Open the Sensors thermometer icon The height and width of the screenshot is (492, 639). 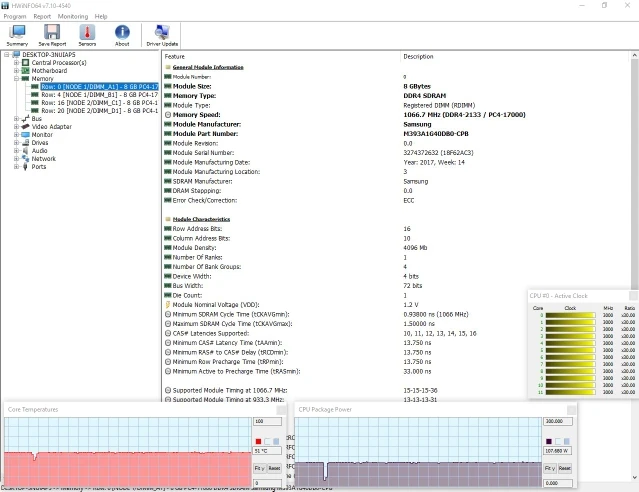[x=87, y=35]
